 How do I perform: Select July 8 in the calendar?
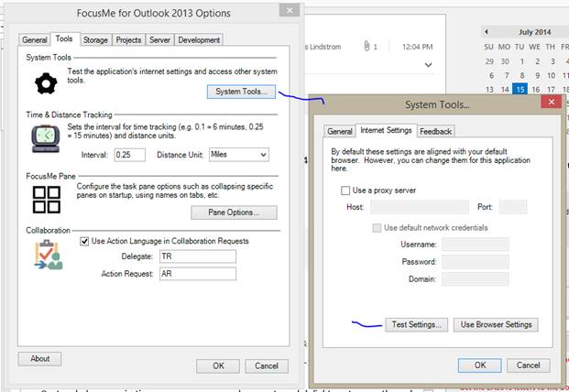pos(522,75)
